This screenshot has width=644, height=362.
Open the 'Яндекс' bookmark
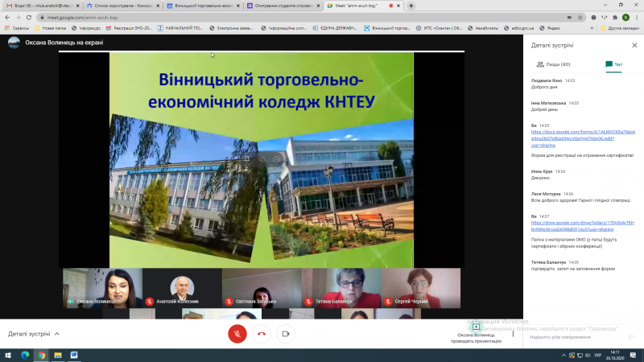pos(550,28)
